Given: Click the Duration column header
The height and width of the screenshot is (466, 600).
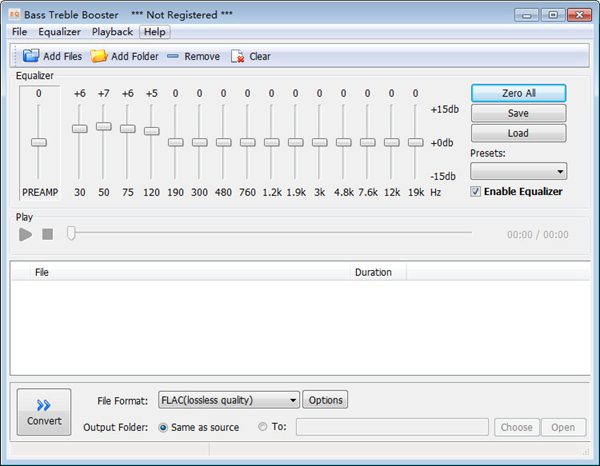Looking at the screenshot, I should pos(378,272).
